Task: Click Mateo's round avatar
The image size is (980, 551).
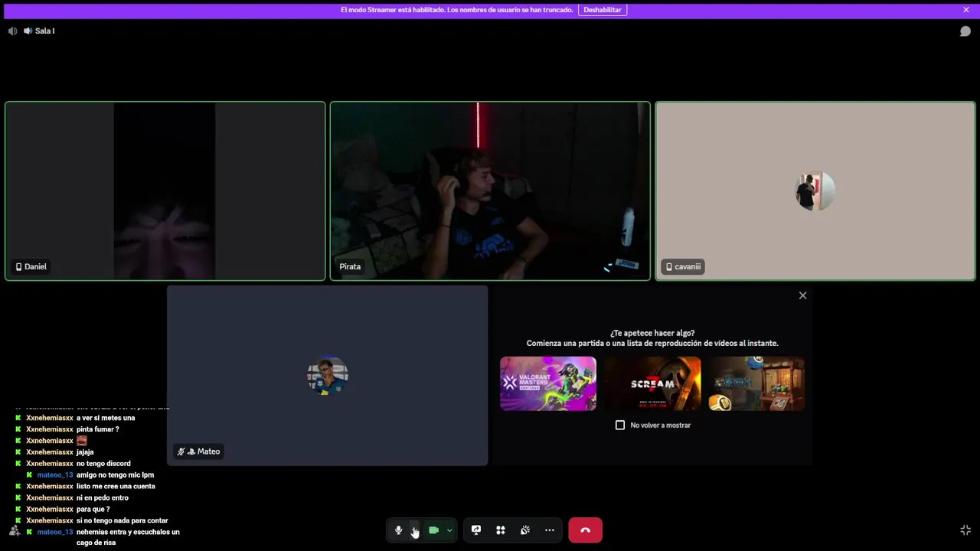Action: [328, 376]
